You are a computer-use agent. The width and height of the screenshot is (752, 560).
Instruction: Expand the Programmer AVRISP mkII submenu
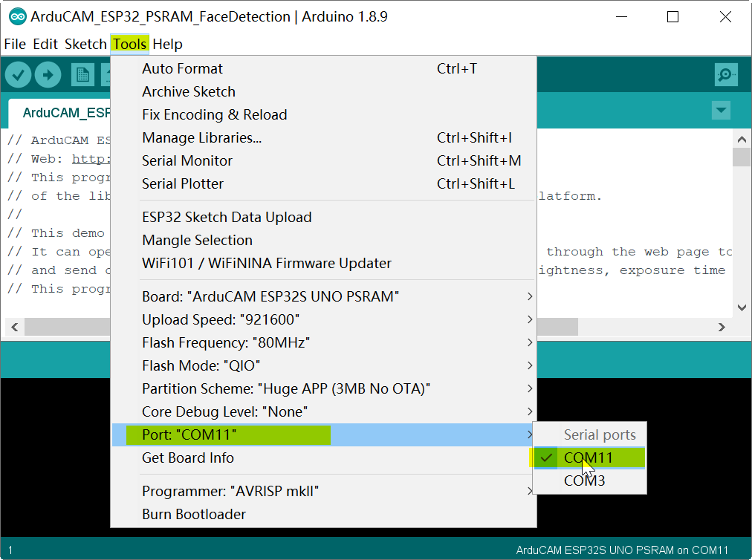(x=324, y=492)
